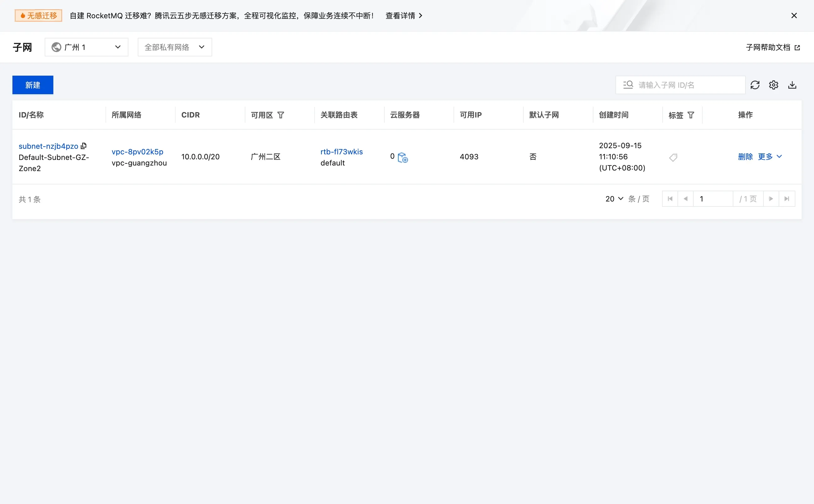Expand the 全部私有网络 filter dropdown
This screenshot has height=504, width=814.
pos(174,47)
